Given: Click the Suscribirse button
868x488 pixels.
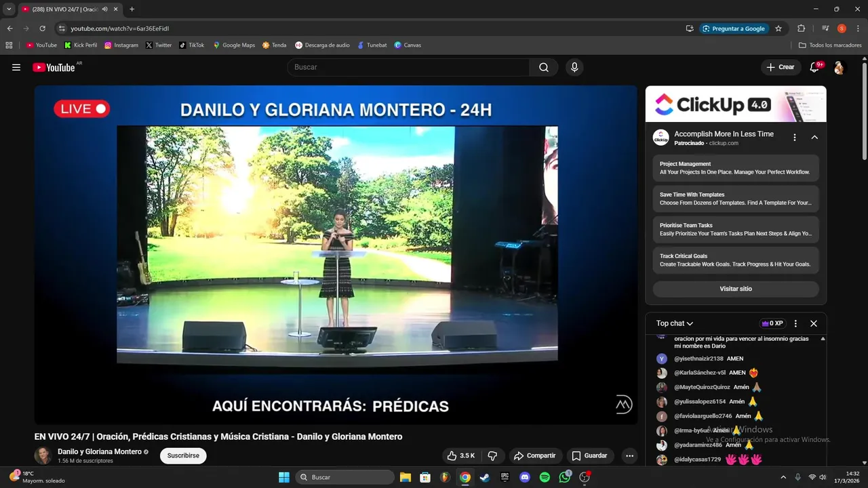Looking at the screenshot, I should coord(183,455).
